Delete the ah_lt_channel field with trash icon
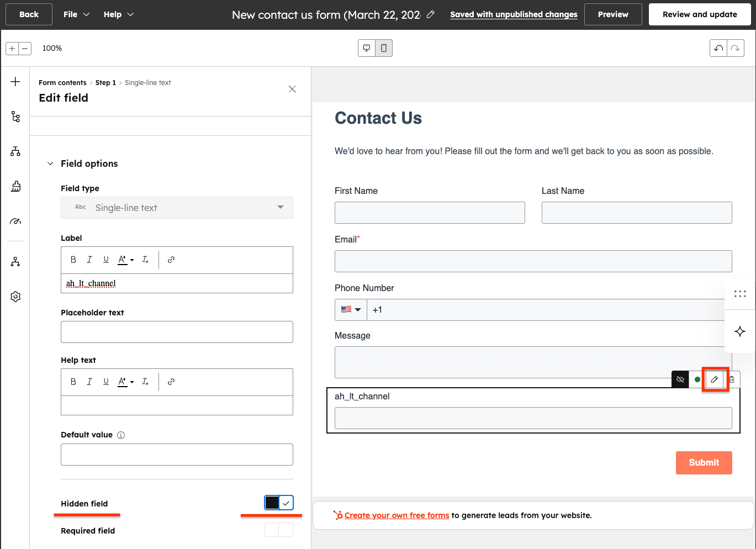Screen dimensions: 756x549 pyautogui.click(x=732, y=379)
